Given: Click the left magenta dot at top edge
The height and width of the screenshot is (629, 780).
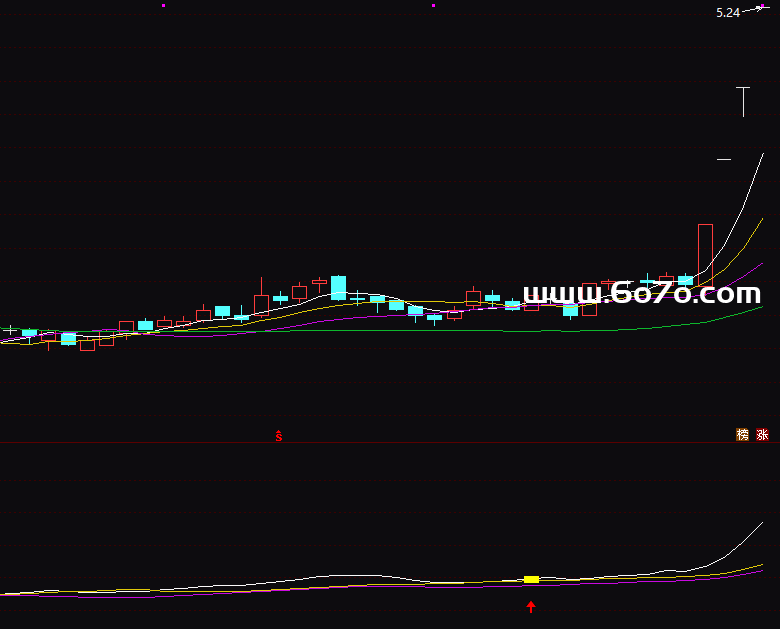Looking at the screenshot, I should 164,5.
